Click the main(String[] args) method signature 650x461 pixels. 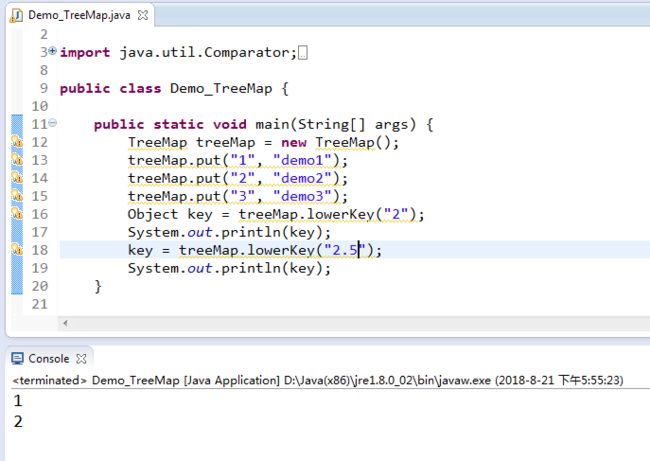coord(335,124)
